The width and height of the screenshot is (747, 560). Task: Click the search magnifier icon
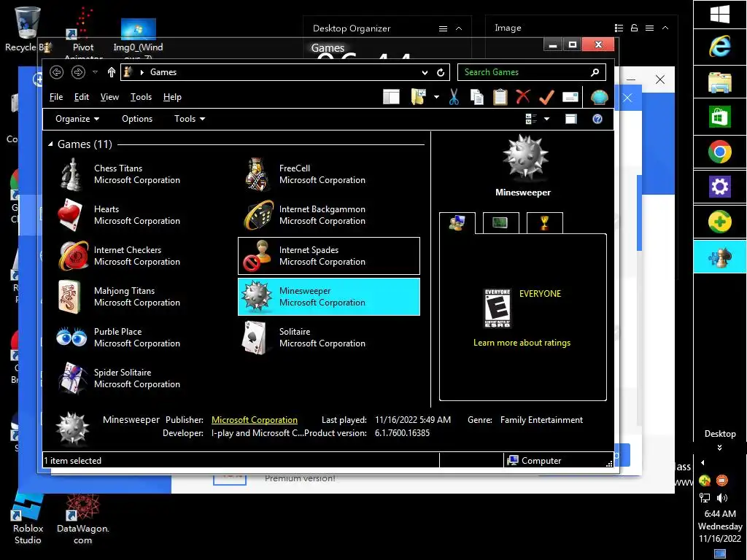click(x=595, y=72)
